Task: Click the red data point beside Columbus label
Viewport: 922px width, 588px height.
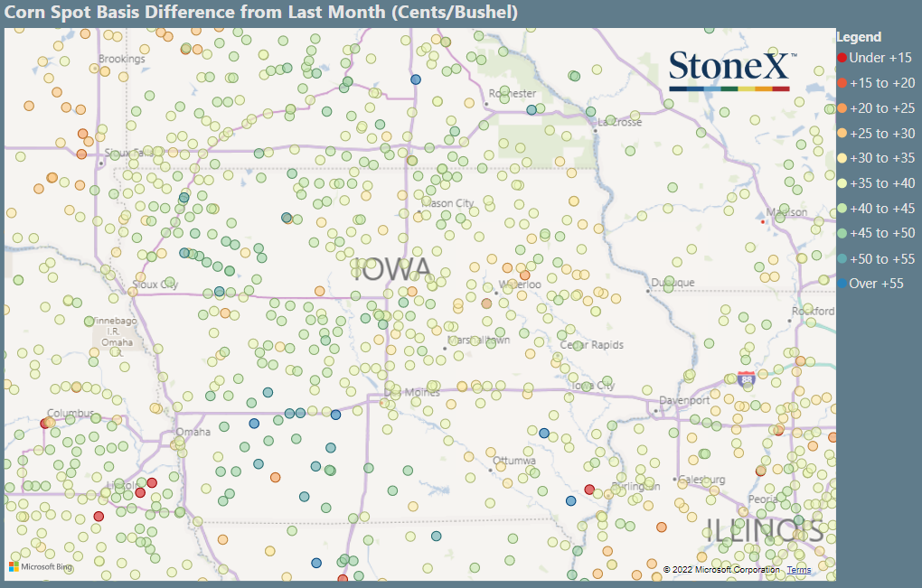Action: point(44,423)
